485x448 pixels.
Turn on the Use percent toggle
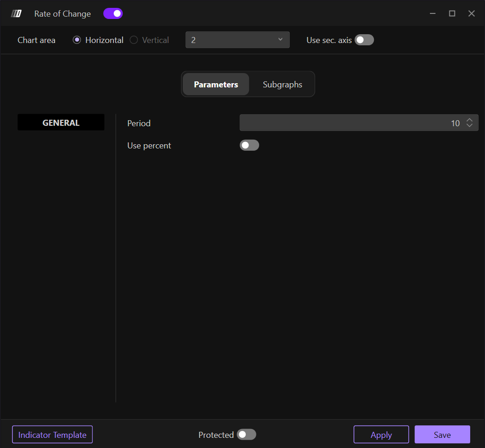click(249, 146)
